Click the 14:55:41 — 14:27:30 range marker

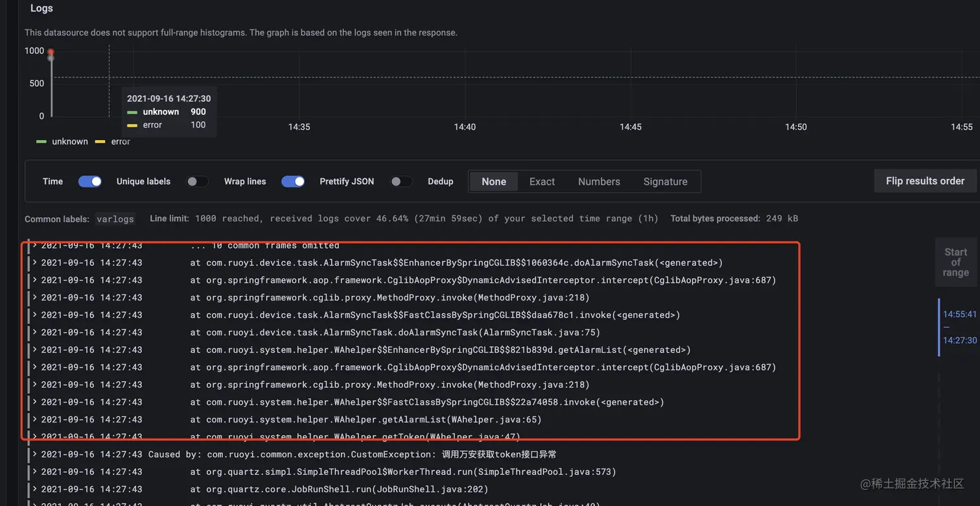(x=959, y=327)
